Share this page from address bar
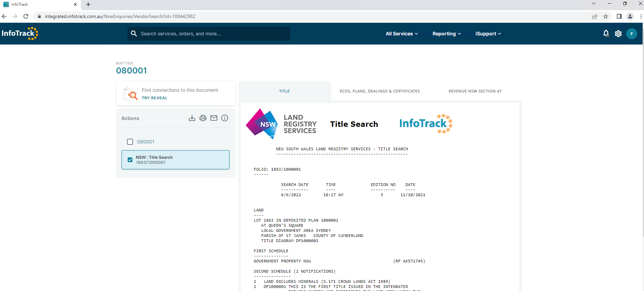This screenshot has height=291, width=644. pos(595,16)
